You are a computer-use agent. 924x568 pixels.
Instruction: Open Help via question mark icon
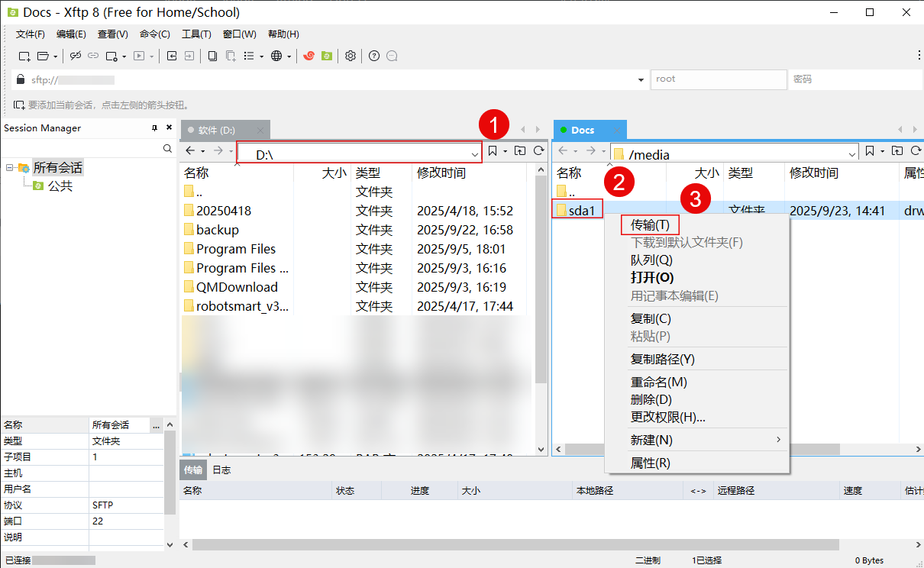373,56
